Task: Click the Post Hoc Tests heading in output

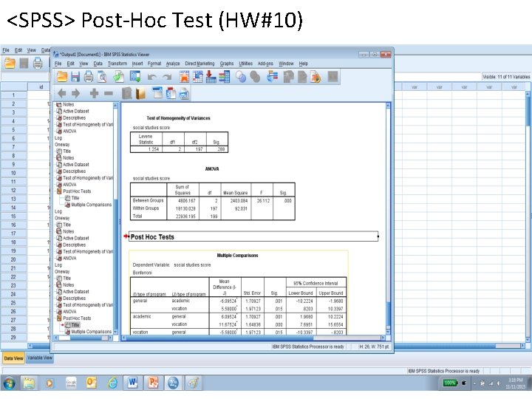Action: (152, 237)
